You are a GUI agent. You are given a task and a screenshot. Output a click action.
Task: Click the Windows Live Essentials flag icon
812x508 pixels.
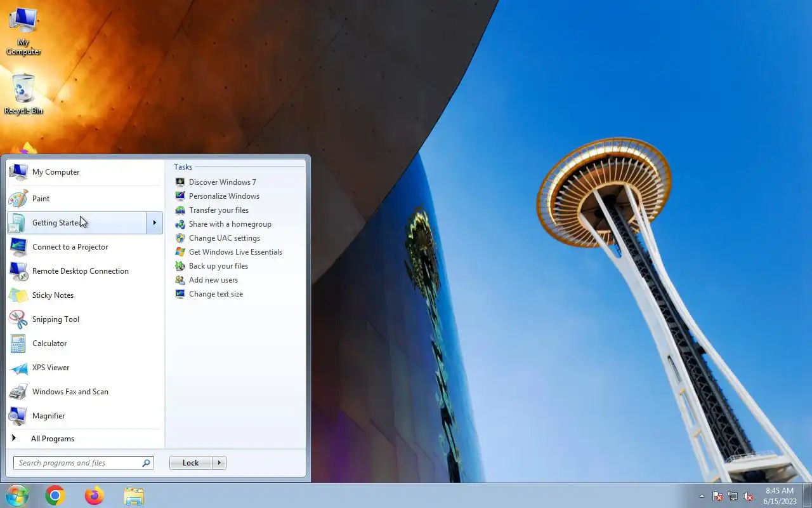click(x=180, y=252)
